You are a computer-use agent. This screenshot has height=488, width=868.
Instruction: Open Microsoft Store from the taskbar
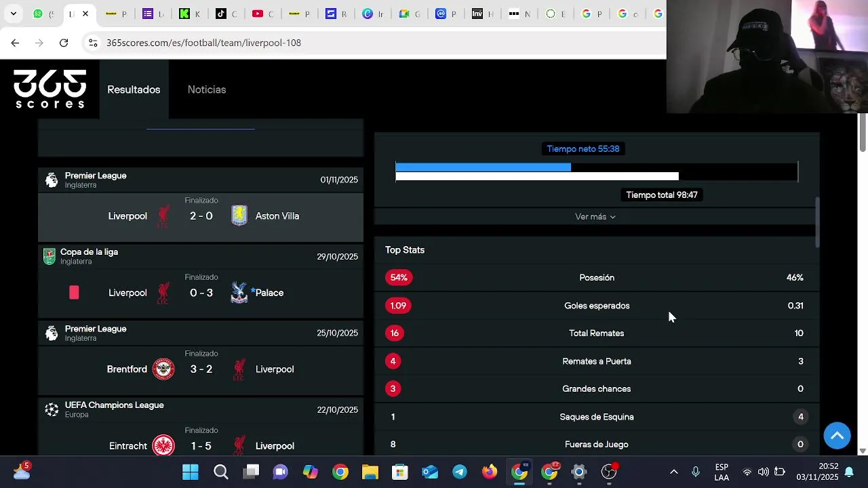(400, 472)
